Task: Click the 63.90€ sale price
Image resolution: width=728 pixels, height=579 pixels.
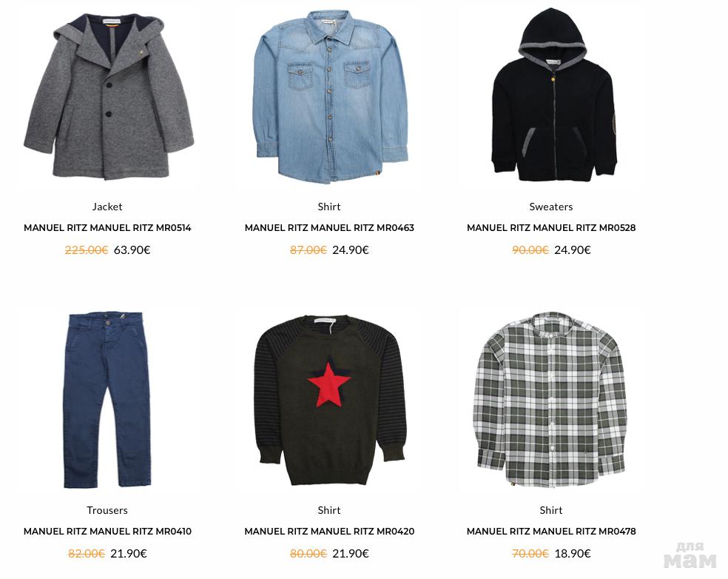Action: coord(132,250)
